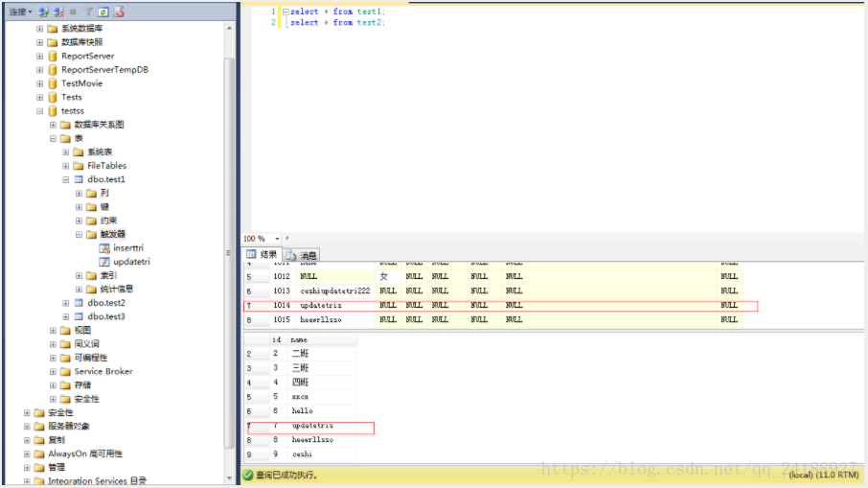Click the dbo.test3 table icon
The height and width of the screenshot is (488, 868).
coord(79,316)
